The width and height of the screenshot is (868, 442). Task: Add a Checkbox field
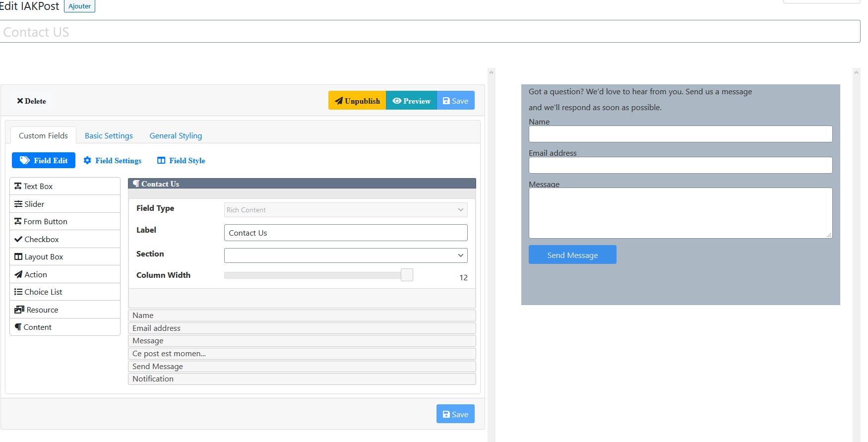(65, 239)
